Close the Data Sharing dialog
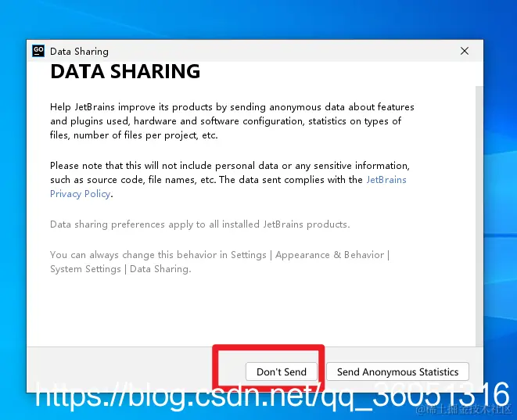517x420 pixels. tap(465, 51)
